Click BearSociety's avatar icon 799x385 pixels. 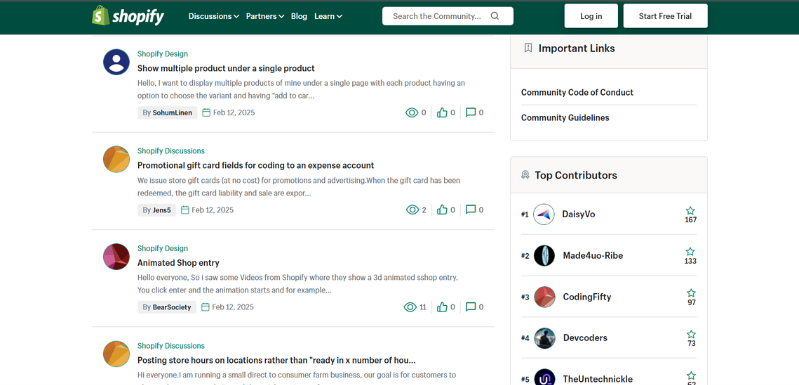tap(116, 257)
